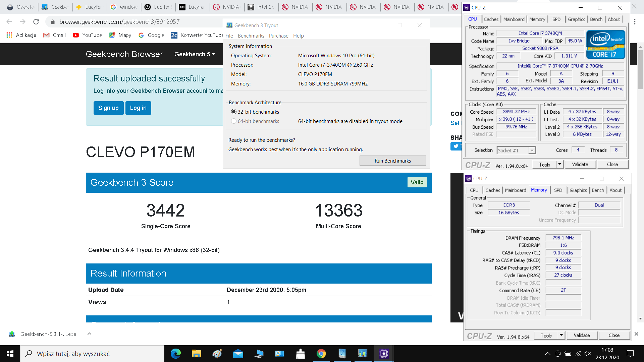Expand Tools dropdown arrow in Memory CPU-Z

(561, 336)
